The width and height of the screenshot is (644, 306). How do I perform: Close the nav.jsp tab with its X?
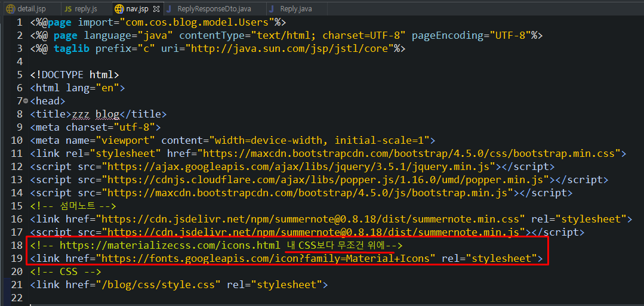[x=156, y=8]
